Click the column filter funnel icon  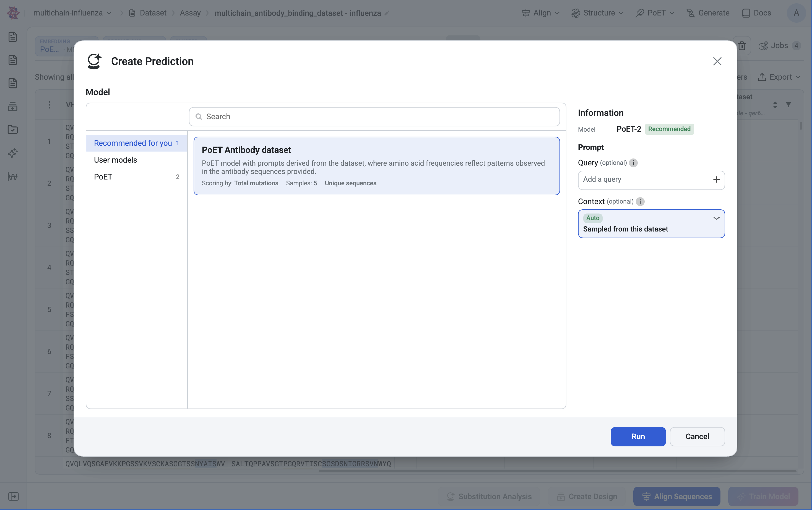[788, 105]
